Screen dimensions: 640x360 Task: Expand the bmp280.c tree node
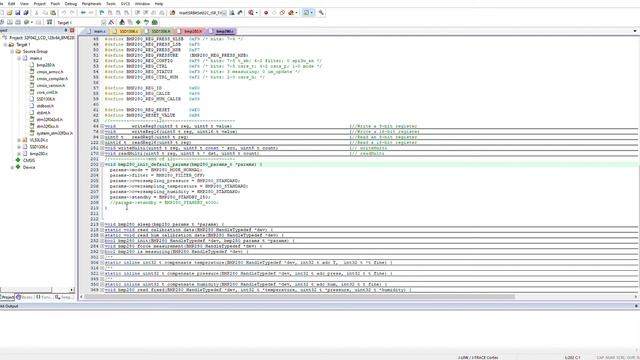pyautogui.click(x=19, y=154)
